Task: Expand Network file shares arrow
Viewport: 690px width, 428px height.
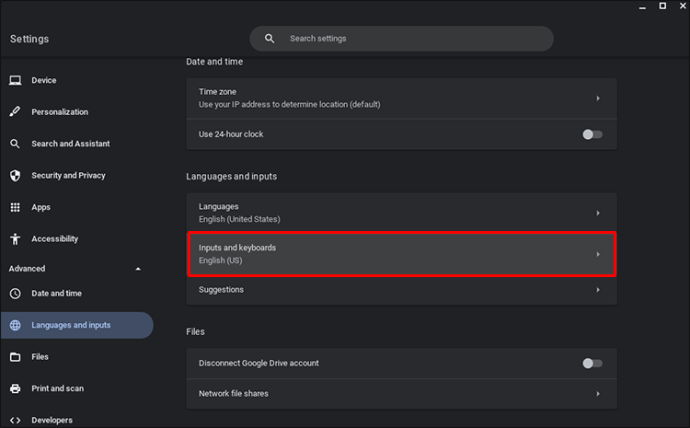Action: pos(598,394)
